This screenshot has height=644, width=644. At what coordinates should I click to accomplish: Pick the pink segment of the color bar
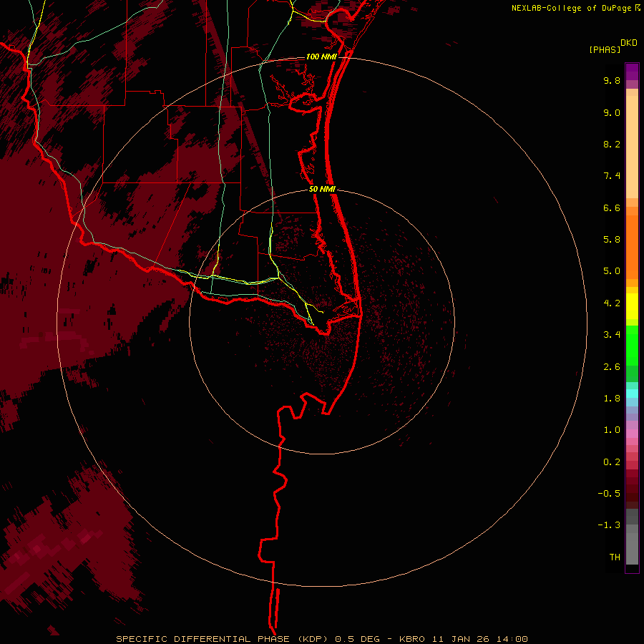point(632,434)
